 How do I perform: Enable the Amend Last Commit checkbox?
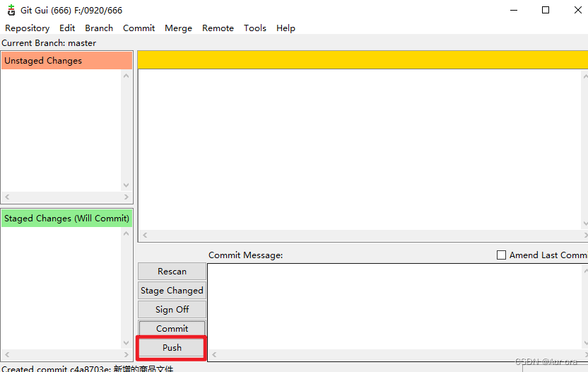coord(501,255)
